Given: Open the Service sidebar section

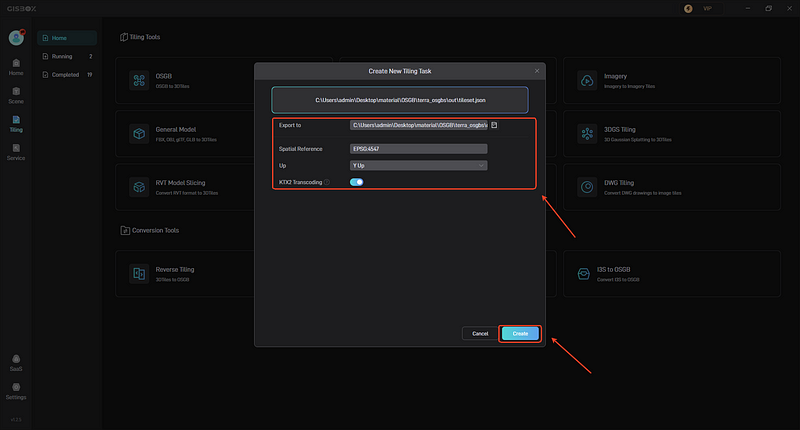Looking at the screenshot, I should point(16,152).
